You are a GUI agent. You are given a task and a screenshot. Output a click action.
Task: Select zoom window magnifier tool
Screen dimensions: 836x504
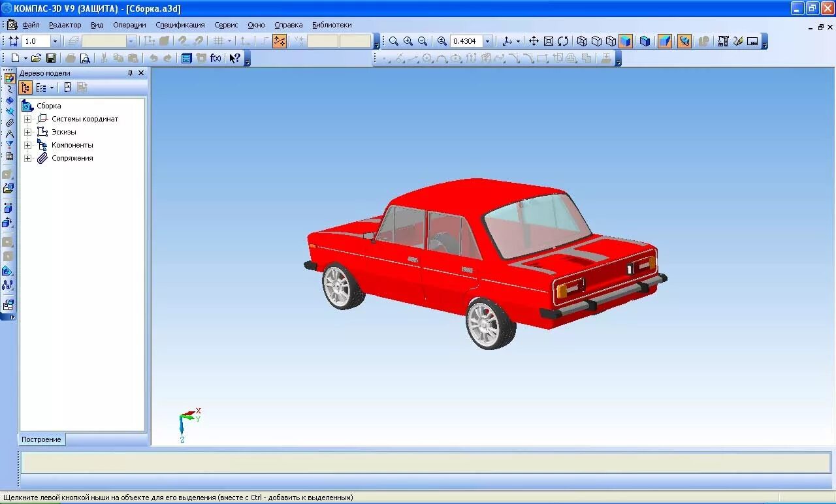(x=394, y=41)
